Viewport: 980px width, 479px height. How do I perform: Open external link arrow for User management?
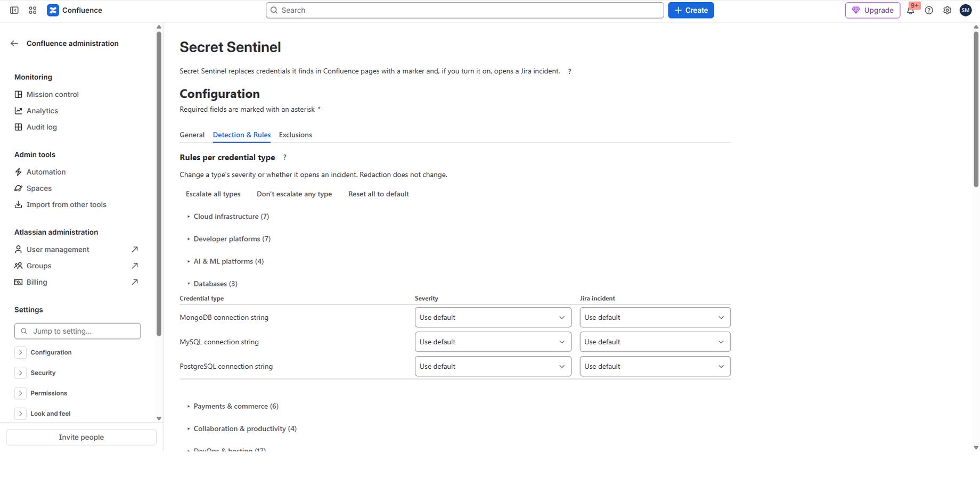(x=135, y=250)
